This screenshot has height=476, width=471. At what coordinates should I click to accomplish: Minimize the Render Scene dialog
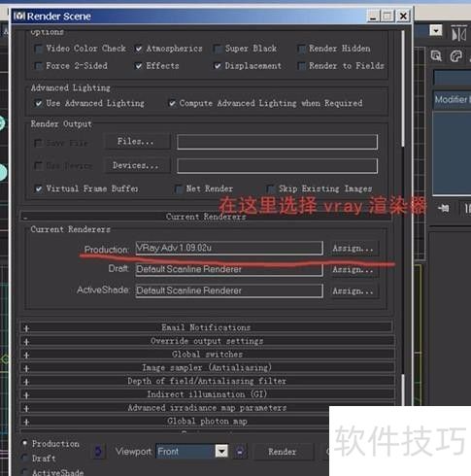click(x=373, y=17)
